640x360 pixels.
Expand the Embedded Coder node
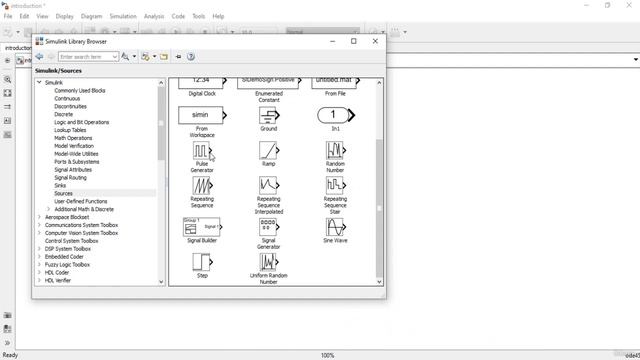click(x=39, y=257)
